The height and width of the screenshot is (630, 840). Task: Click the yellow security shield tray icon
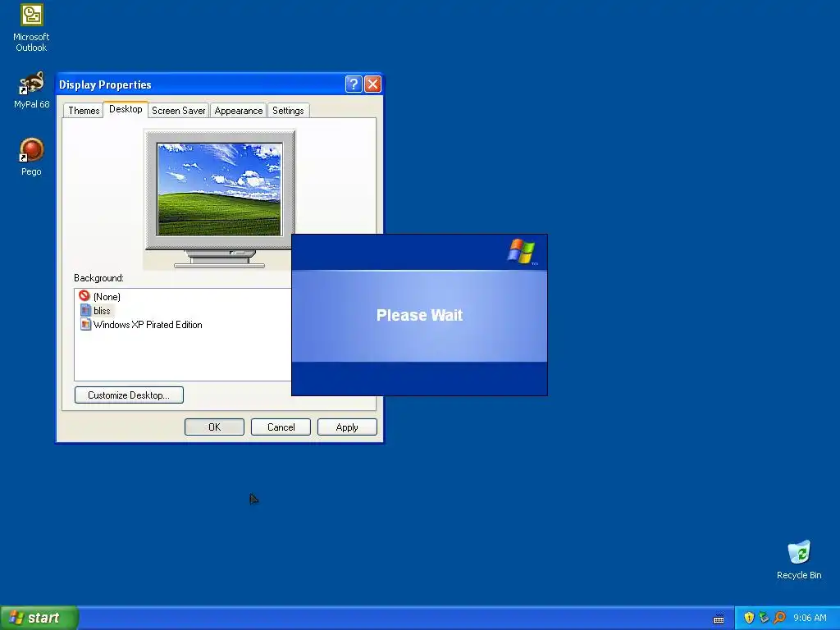(x=749, y=618)
